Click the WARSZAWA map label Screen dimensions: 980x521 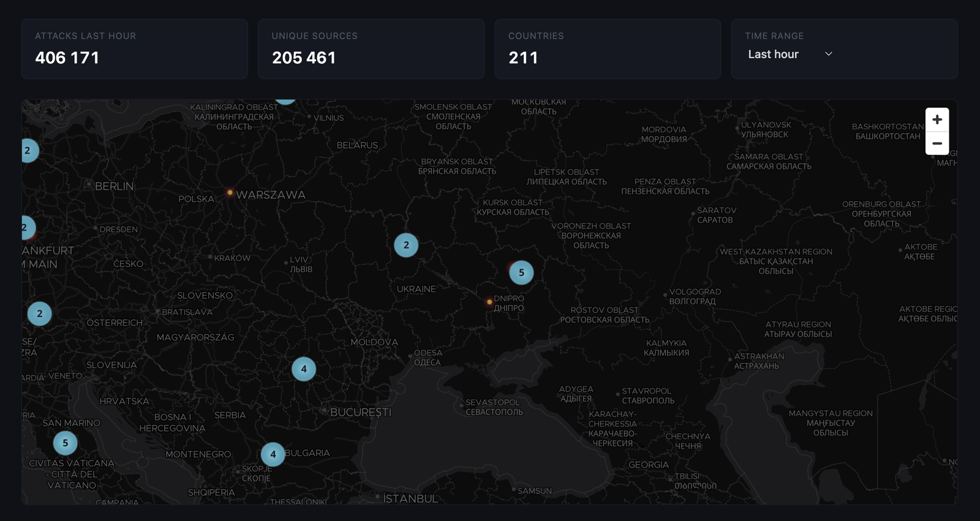click(271, 195)
